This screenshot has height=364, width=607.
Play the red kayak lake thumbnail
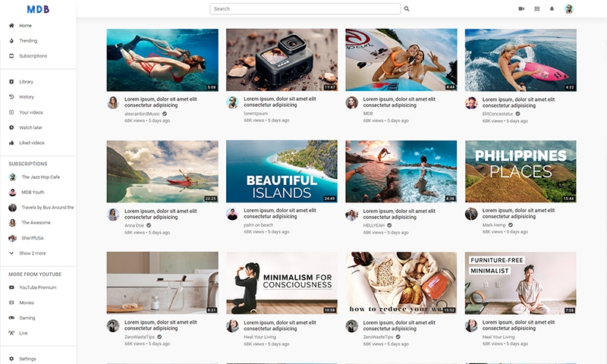162,171
